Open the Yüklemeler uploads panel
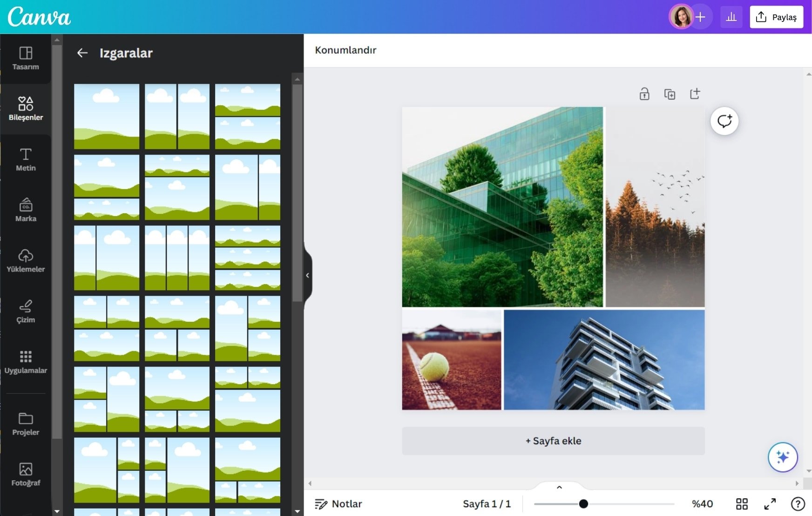812x516 pixels. (x=26, y=261)
